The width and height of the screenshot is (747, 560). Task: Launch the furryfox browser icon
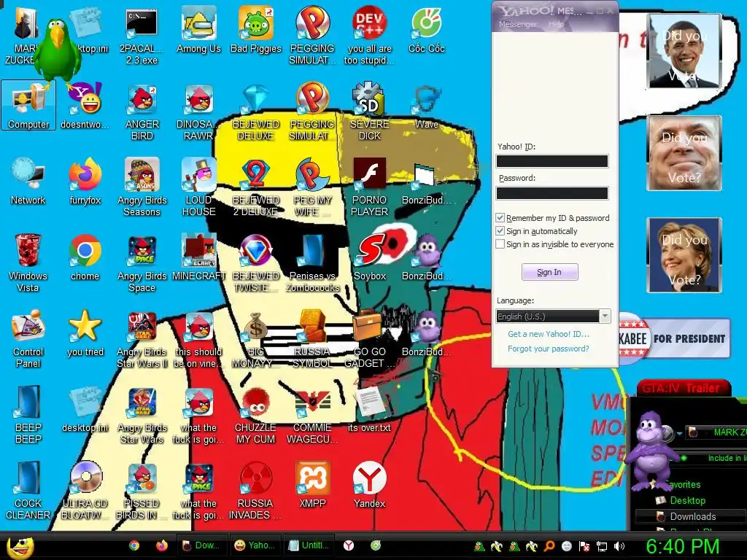click(x=85, y=182)
